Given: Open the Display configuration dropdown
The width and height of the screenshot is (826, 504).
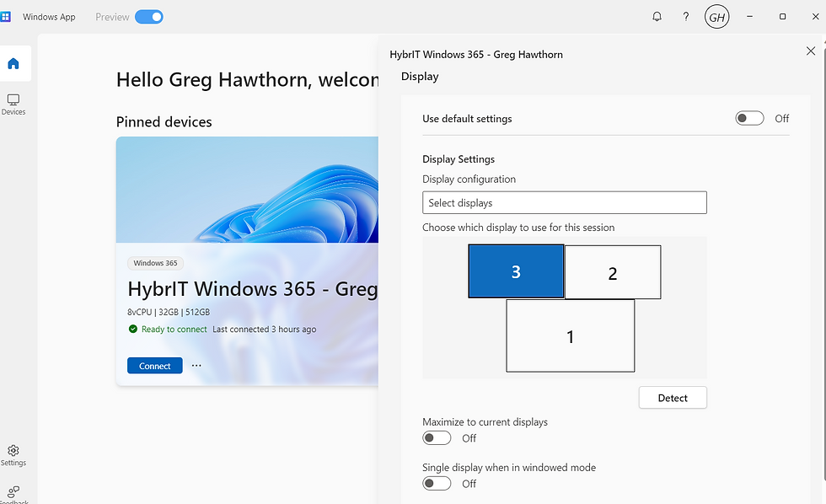Looking at the screenshot, I should [564, 203].
